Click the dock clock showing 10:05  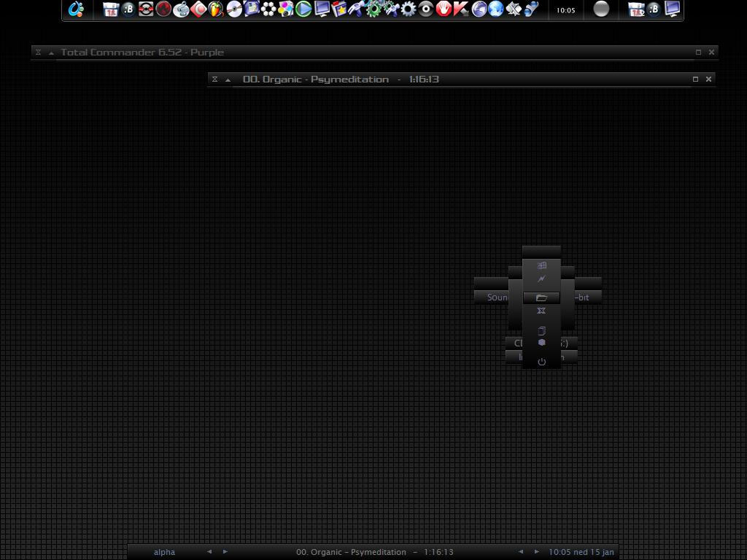pos(566,10)
